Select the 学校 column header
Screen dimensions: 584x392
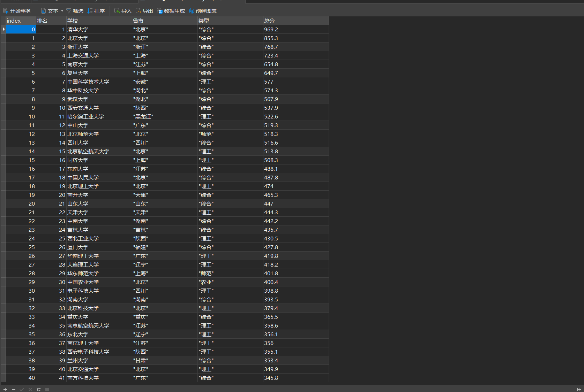pyautogui.click(x=99, y=21)
